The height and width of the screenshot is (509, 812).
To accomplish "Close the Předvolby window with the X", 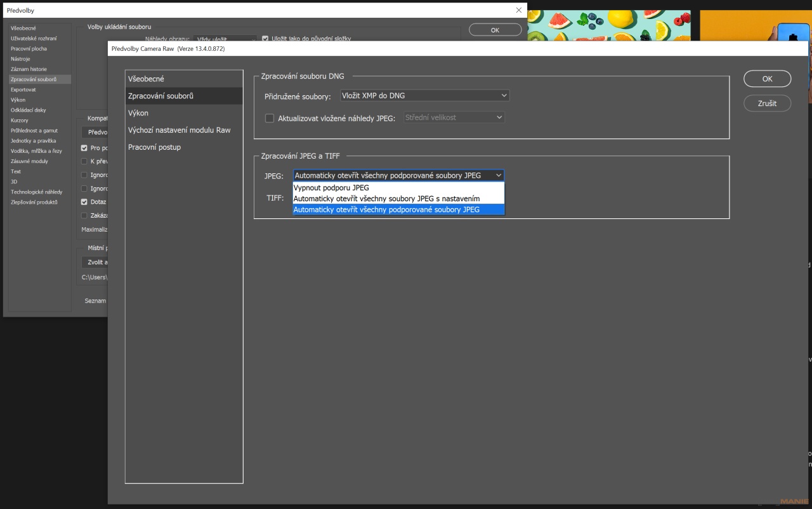I will coord(519,10).
